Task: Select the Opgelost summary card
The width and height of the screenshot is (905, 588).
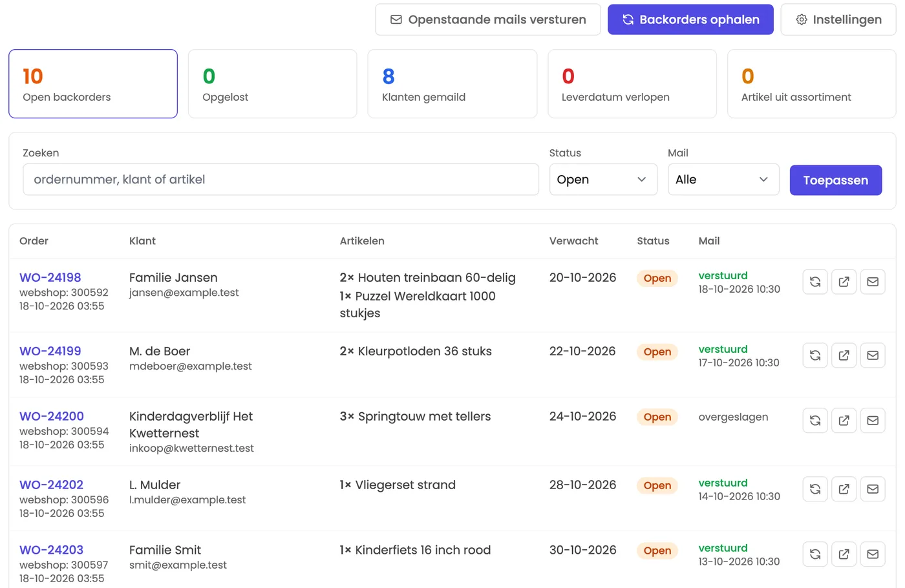Action: tap(273, 84)
